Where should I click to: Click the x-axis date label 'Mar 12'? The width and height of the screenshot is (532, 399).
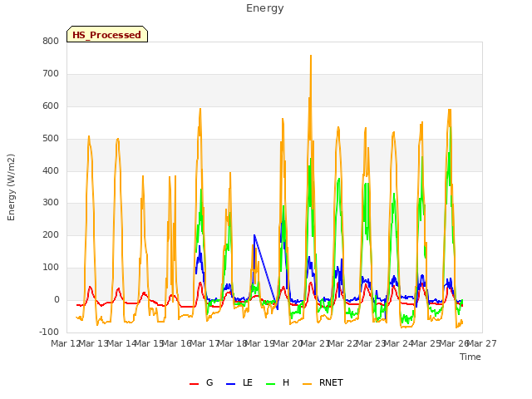[x=66, y=343]
